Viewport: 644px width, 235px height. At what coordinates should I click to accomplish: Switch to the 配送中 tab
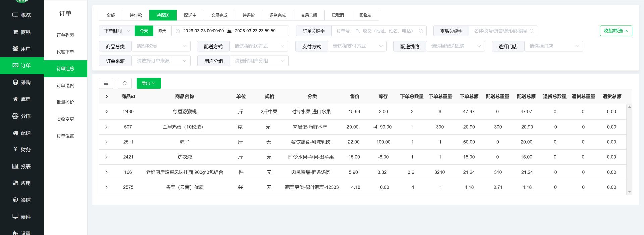tap(190, 15)
